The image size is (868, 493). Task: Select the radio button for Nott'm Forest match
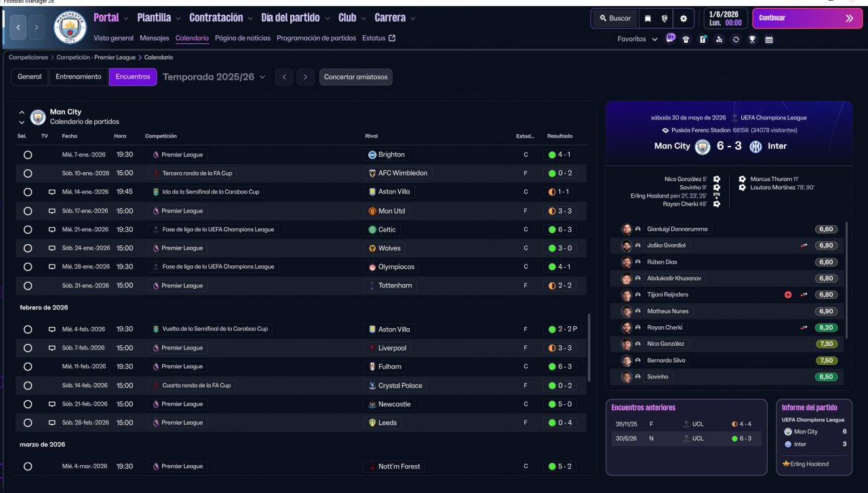point(28,467)
